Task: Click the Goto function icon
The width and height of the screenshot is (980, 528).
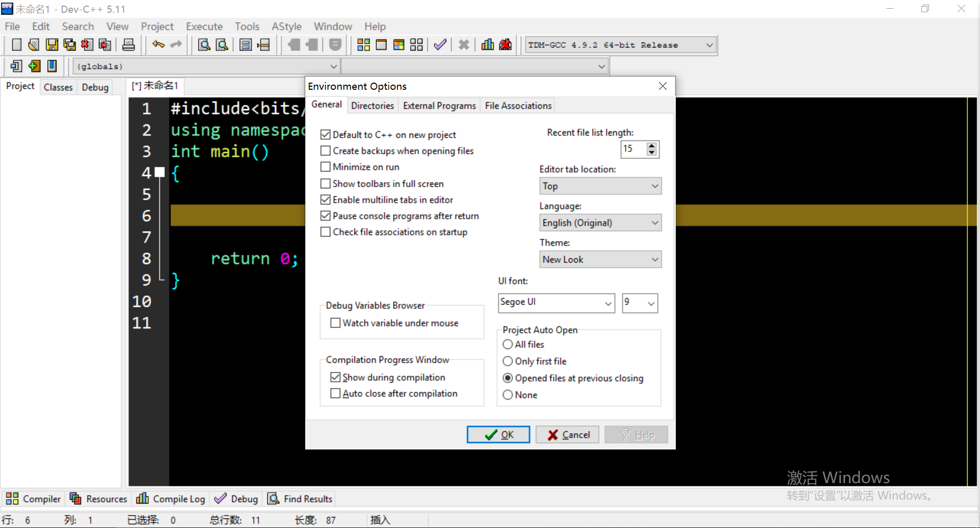Action: click(x=246, y=45)
